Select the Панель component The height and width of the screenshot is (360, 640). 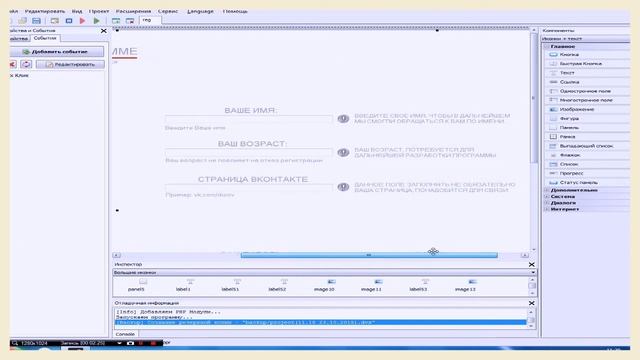(x=587, y=127)
